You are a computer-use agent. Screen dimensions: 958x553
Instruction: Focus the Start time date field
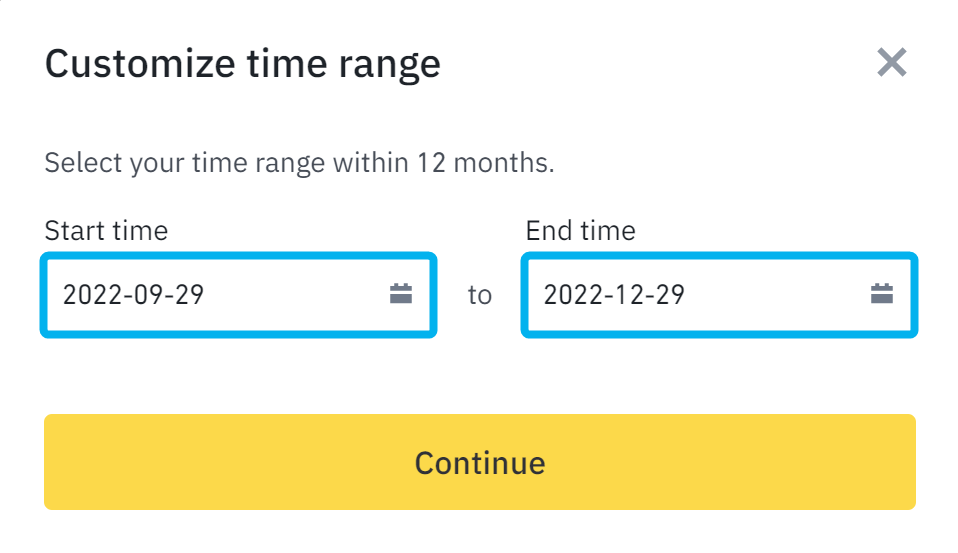(238, 295)
